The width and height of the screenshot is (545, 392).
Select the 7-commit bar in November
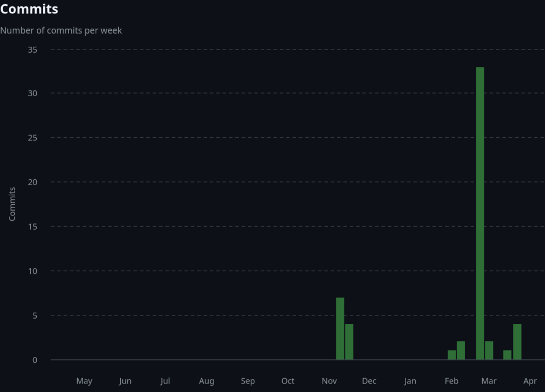click(x=340, y=329)
